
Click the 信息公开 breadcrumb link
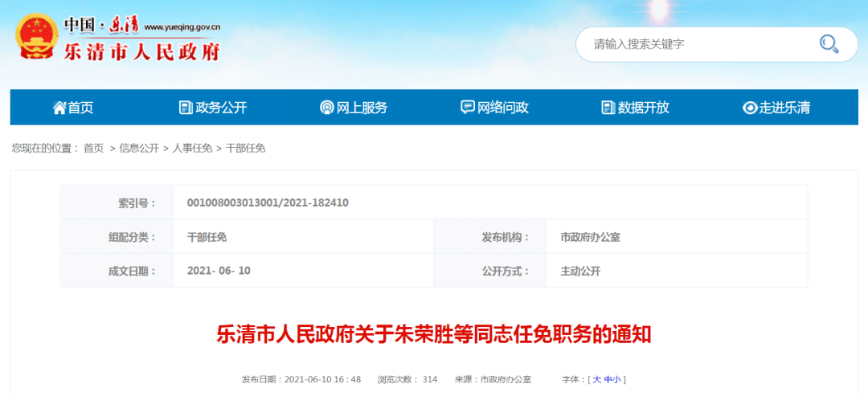139,148
